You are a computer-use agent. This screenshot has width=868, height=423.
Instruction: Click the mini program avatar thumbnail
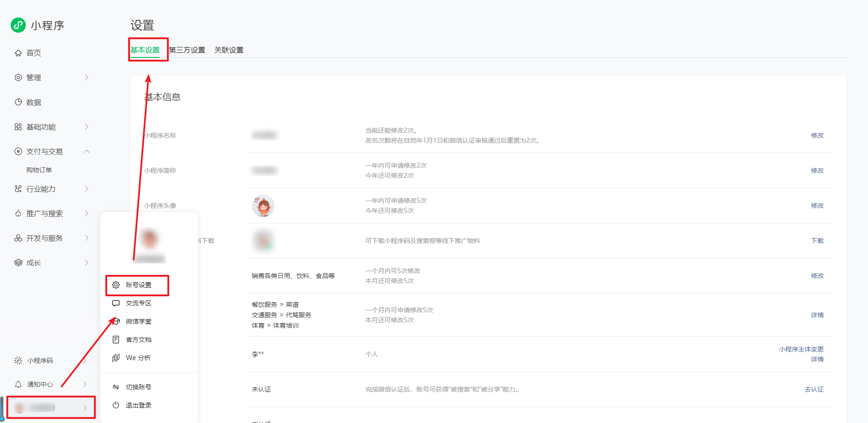click(x=263, y=206)
